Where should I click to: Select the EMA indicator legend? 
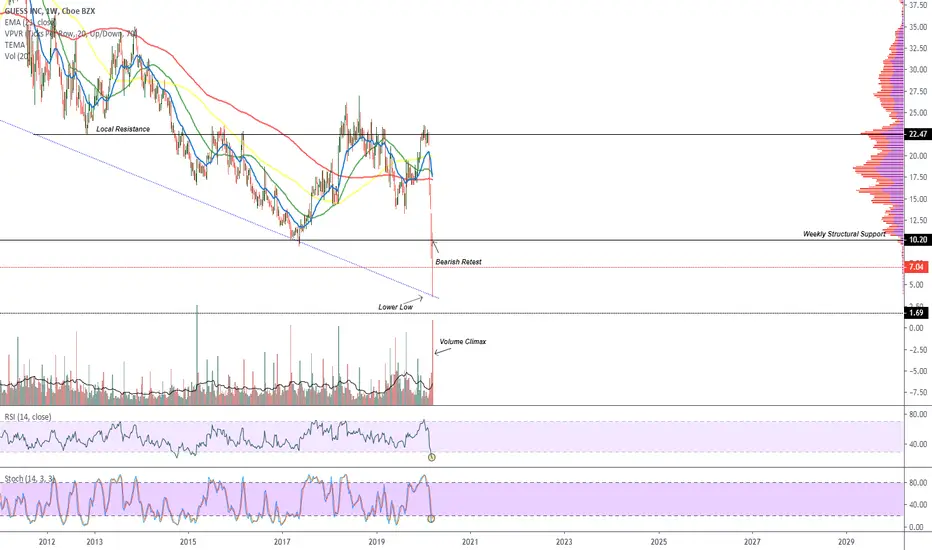point(30,23)
